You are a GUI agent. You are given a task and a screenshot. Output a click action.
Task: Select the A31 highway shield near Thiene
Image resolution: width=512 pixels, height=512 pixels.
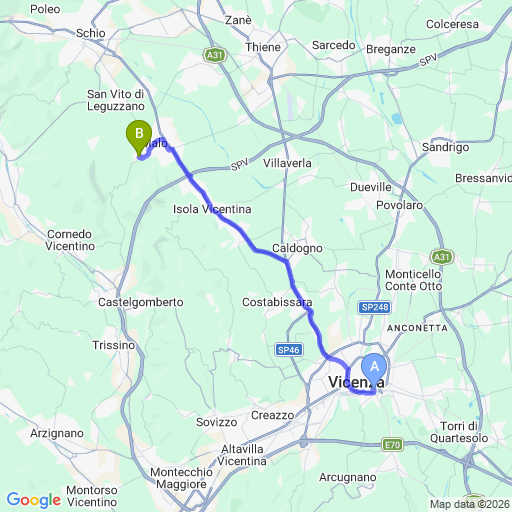click(215, 55)
